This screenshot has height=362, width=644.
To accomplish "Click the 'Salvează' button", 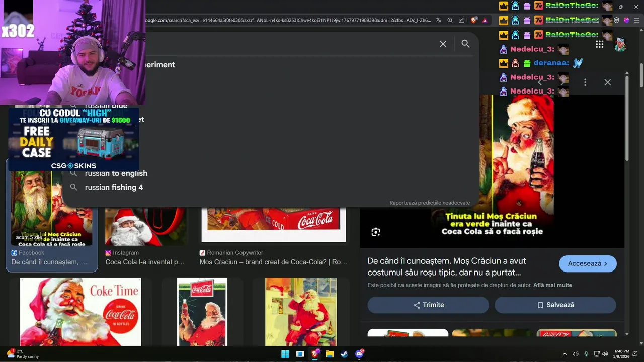I will [555, 305].
